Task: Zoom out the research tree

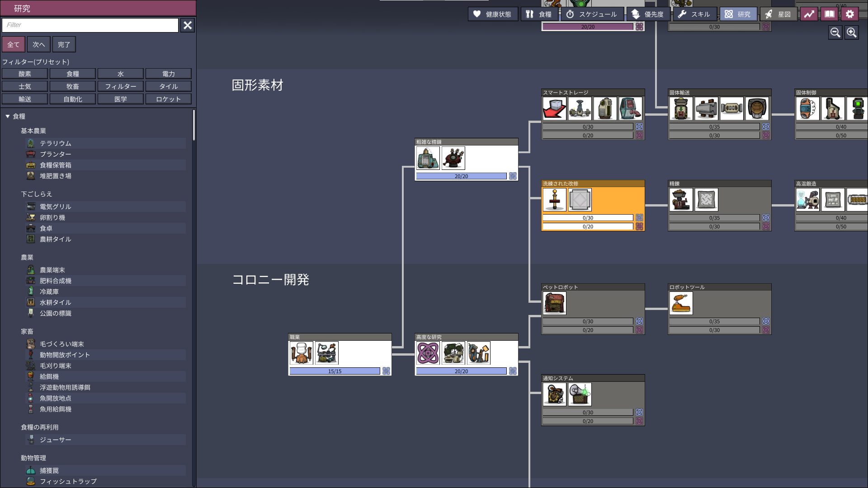Action: (x=835, y=33)
